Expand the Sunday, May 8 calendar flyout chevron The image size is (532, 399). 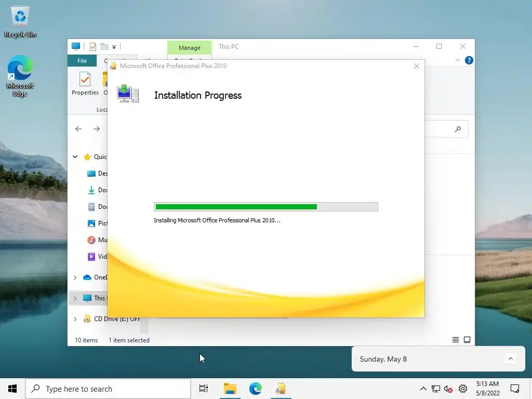pos(510,358)
